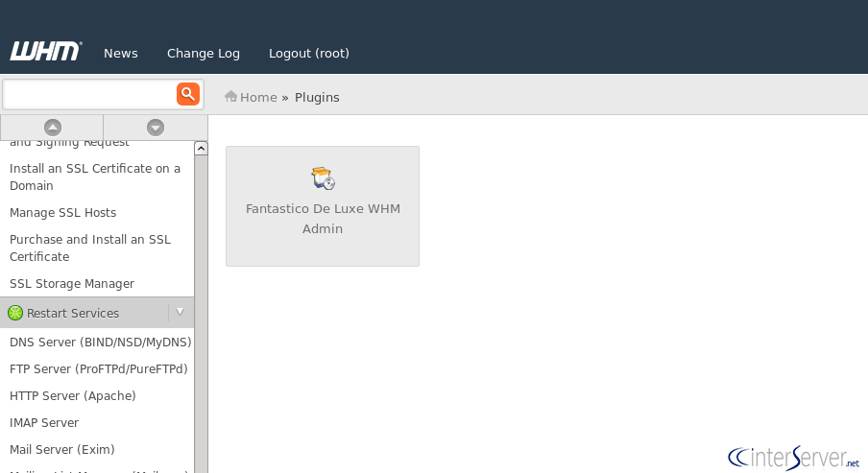This screenshot has width=868, height=473.
Task: Click the orange search magnifier button
Action: click(x=188, y=94)
